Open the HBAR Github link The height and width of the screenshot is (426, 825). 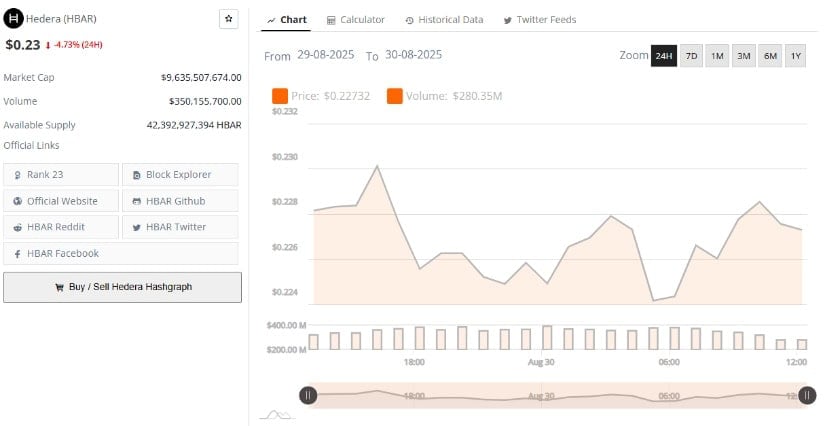coord(180,201)
